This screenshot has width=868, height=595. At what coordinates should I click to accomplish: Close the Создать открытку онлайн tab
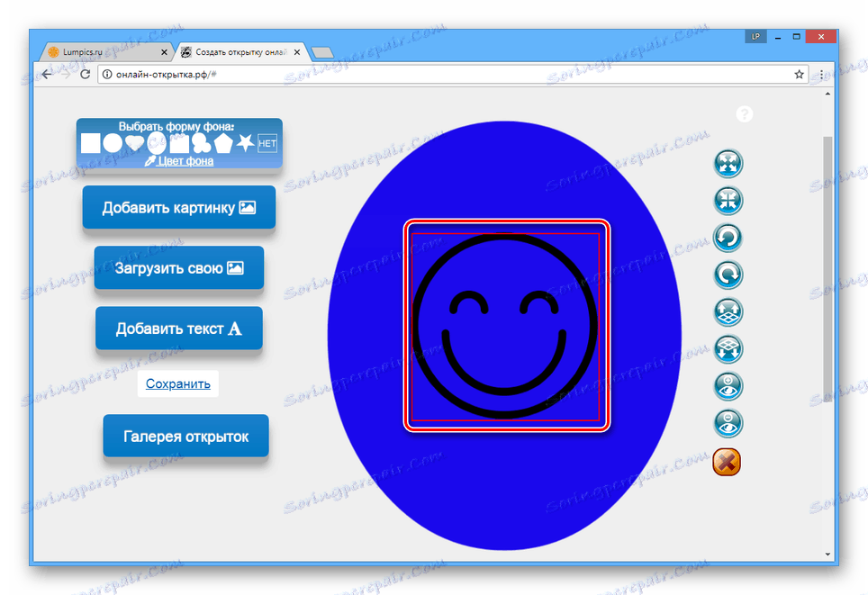(x=297, y=52)
